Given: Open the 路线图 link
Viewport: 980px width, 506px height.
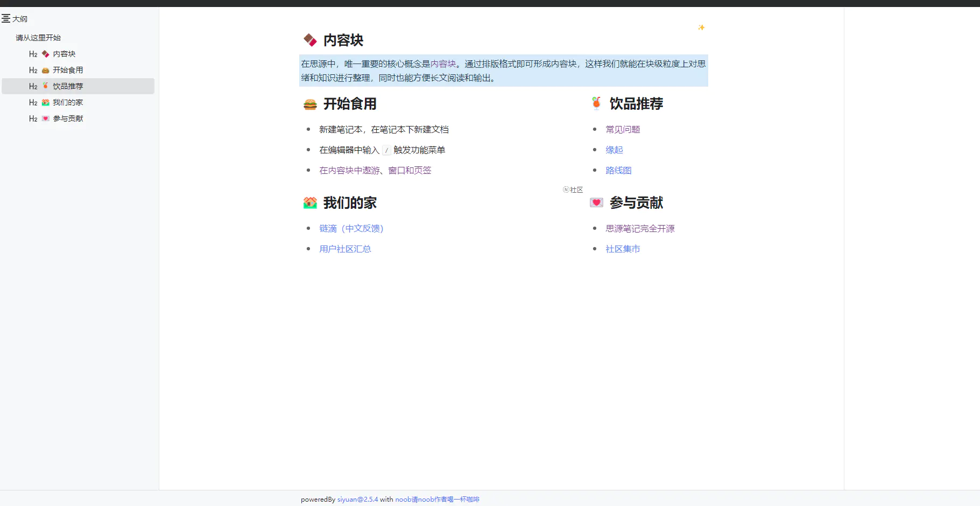Looking at the screenshot, I should (618, 170).
